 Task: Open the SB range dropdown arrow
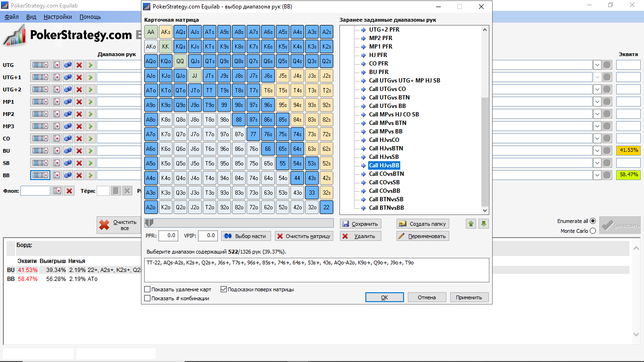point(597,163)
